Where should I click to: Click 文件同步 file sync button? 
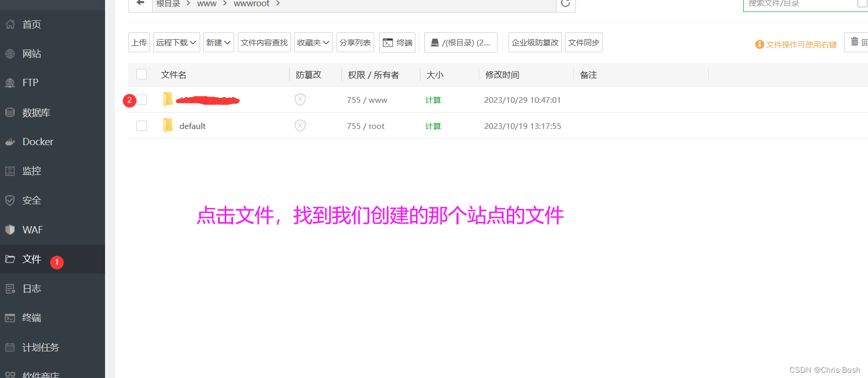coord(584,42)
